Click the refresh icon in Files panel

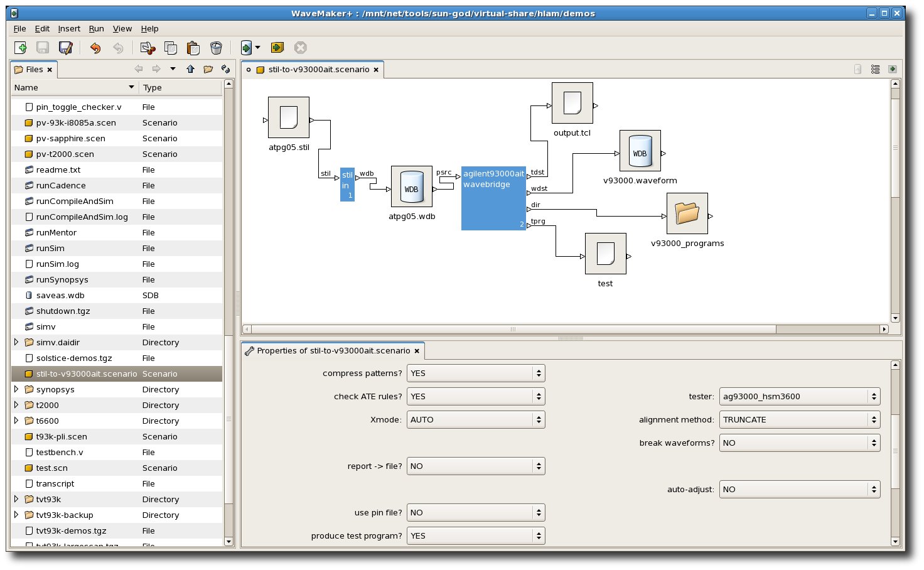point(225,69)
